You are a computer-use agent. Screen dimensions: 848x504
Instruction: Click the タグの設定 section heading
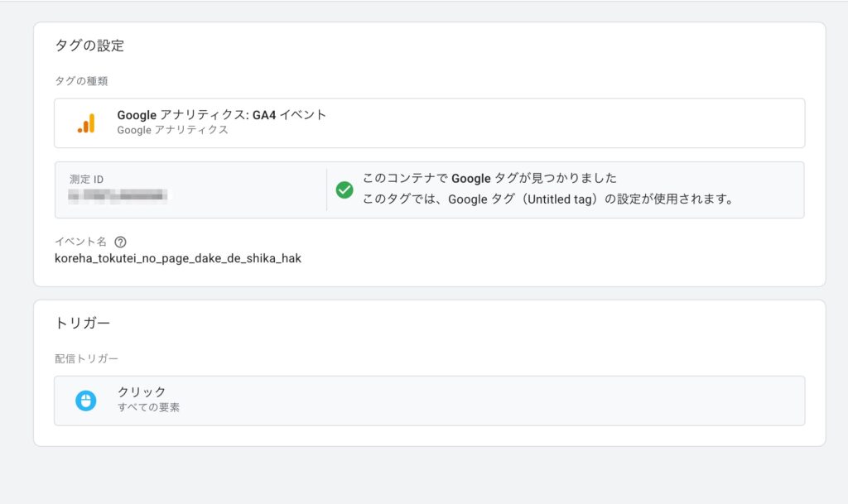(89, 46)
